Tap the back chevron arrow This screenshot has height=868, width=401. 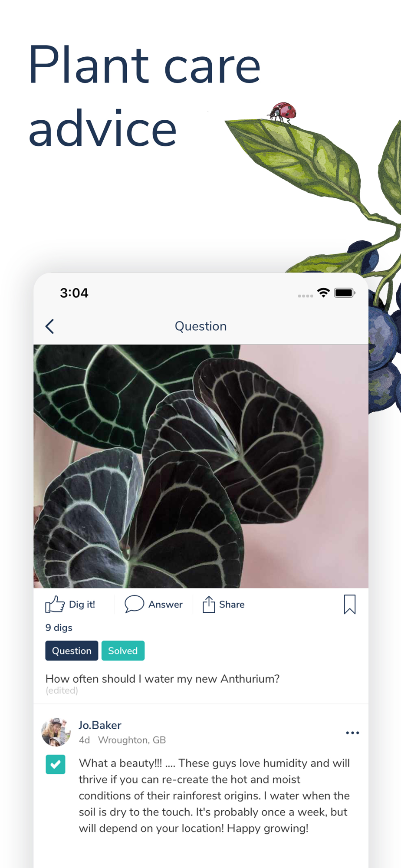click(49, 326)
